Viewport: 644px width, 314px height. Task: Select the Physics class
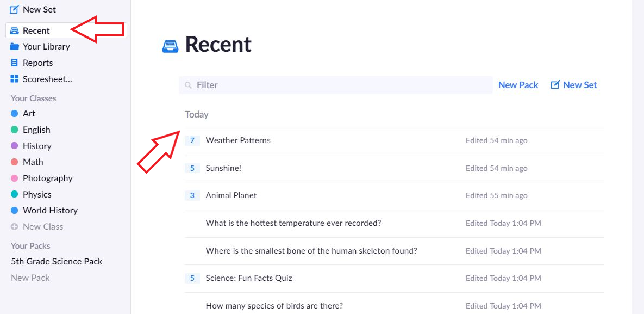[37, 194]
